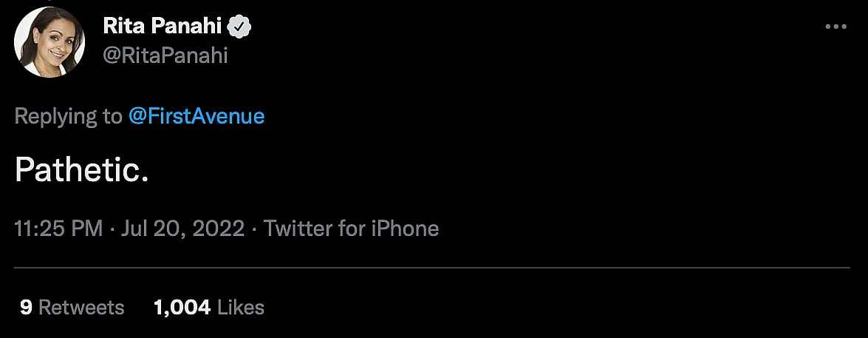The height and width of the screenshot is (338, 868).
Task: Visit the @FirstAvenue mention link
Action: tap(197, 116)
